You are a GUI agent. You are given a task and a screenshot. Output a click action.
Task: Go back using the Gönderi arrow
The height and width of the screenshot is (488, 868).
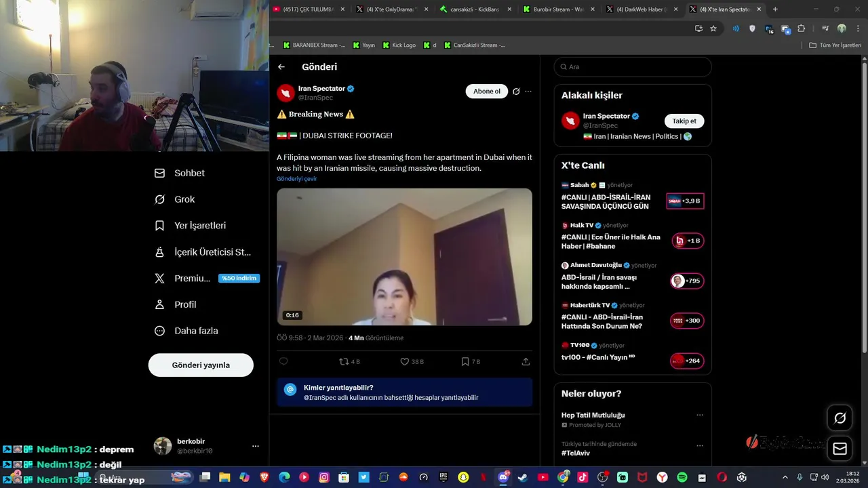(281, 67)
